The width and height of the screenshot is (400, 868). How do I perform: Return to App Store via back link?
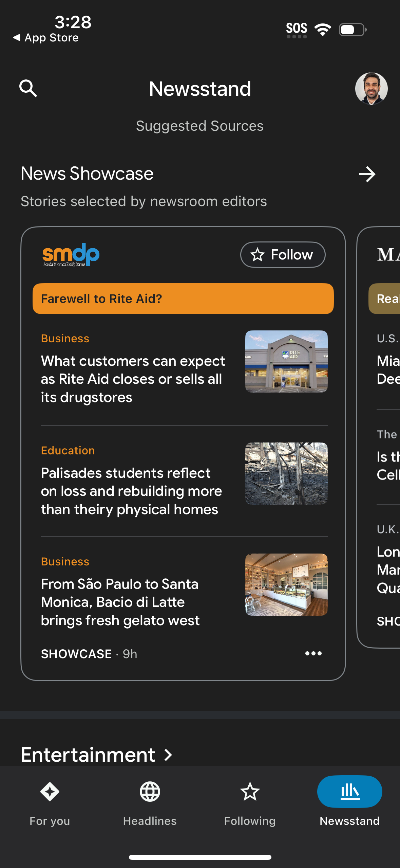pos(46,37)
